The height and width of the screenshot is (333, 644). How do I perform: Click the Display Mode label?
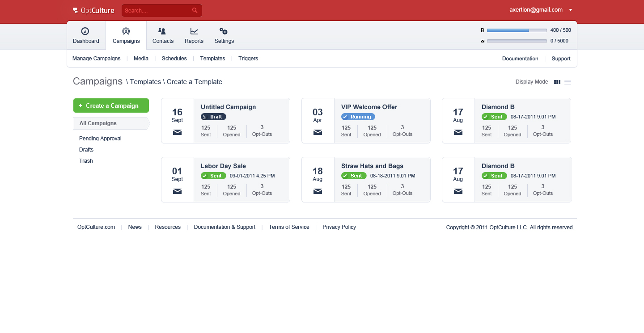click(x=532, y=82)
